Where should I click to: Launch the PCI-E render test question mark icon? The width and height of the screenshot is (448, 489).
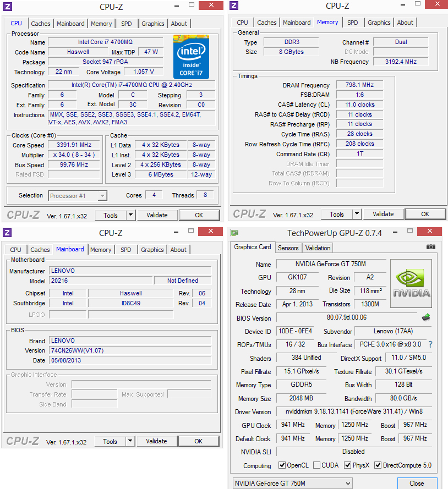(x=430, y=344)
